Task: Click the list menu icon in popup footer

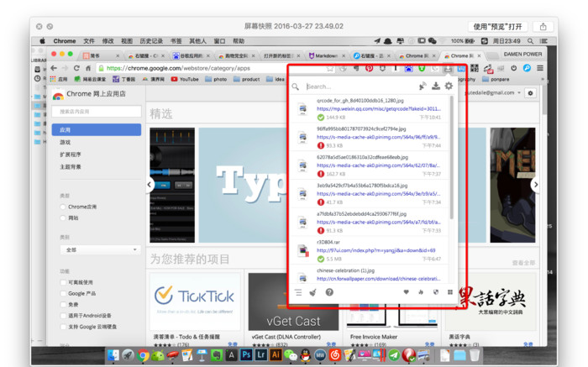Action: click(x=298, y=292)
